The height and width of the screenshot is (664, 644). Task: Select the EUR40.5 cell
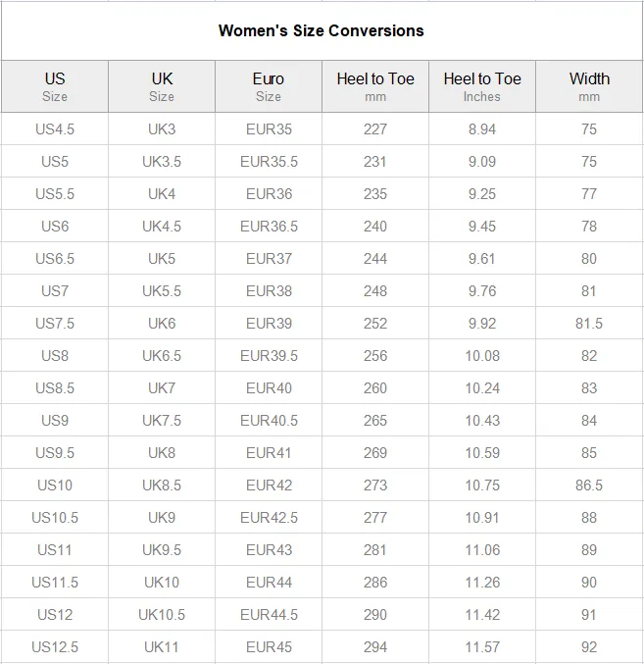point(269,421)
